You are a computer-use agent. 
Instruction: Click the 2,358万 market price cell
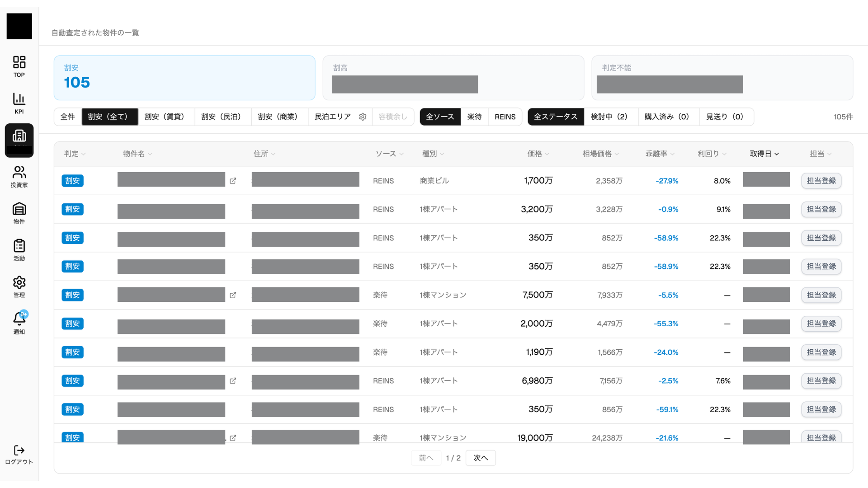[609, 181]
